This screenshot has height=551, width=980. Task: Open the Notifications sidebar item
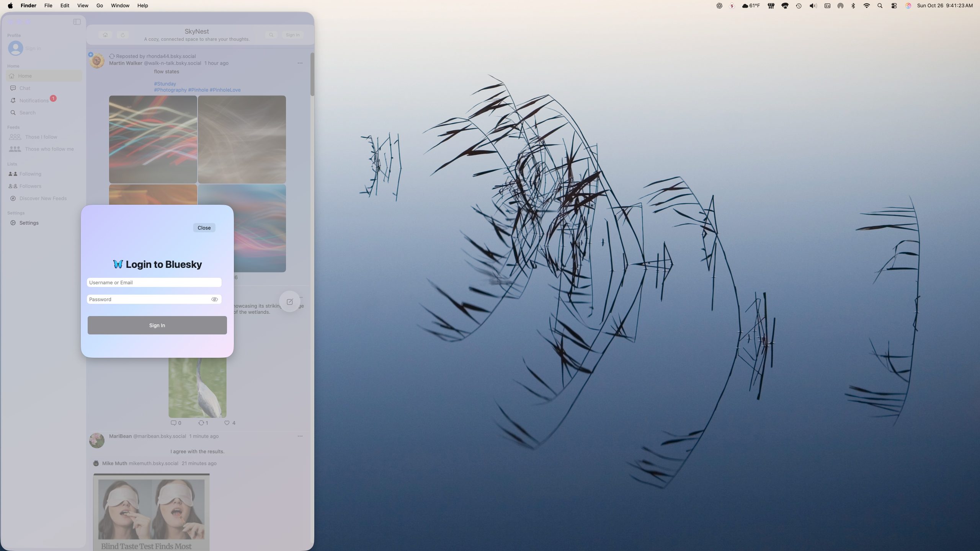click(34, 100)
